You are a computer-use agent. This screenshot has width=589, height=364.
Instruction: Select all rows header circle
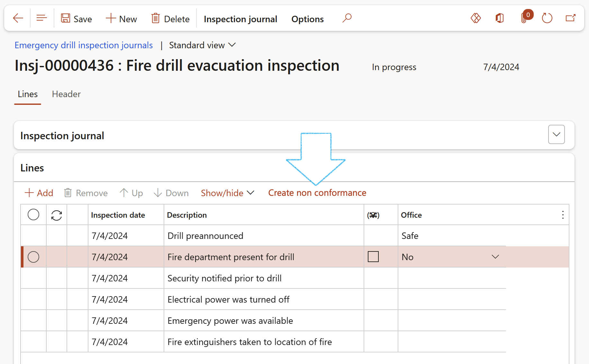[x=33, y=215]
